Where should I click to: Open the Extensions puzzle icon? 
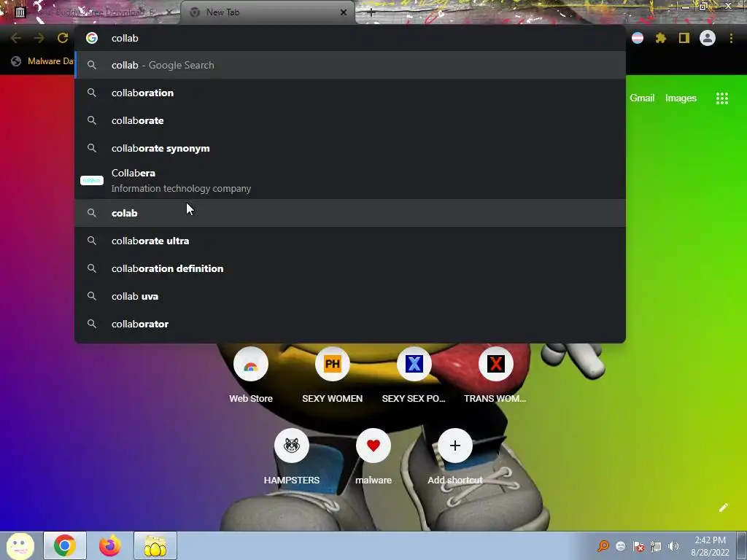pos(661,38)
